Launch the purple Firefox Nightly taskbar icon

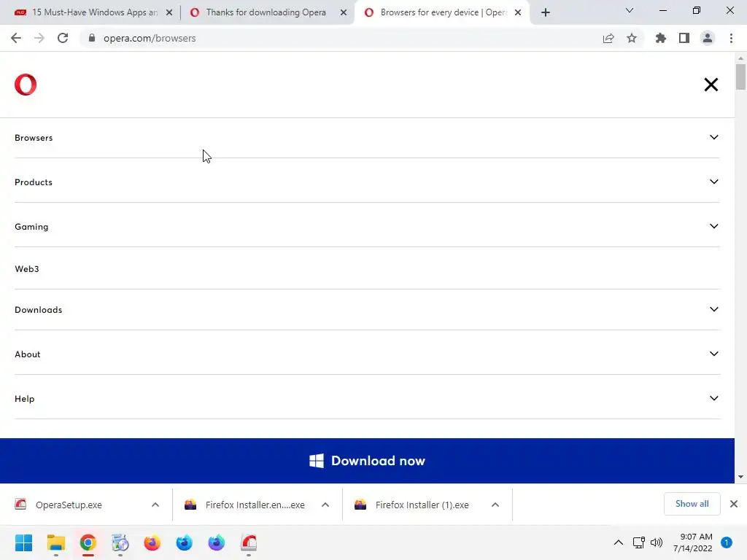point(216,542)
